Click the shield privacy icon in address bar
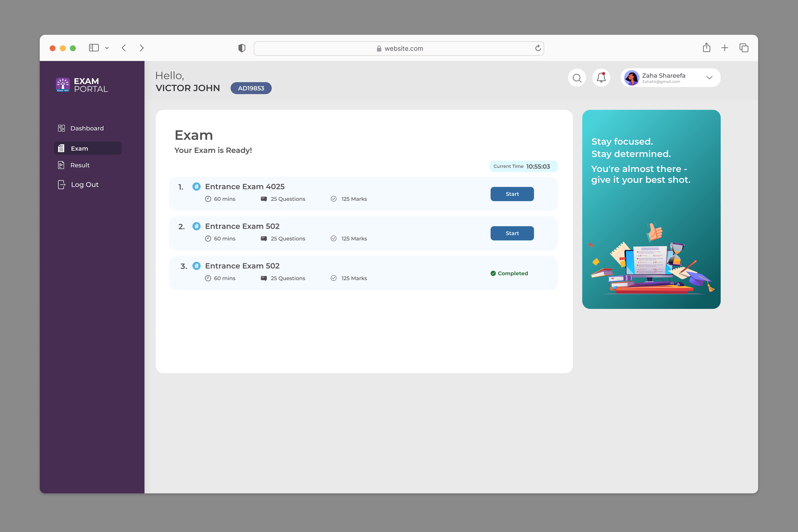Image resolution: width=798 pixels, height=532 pixels. point(242,48)
